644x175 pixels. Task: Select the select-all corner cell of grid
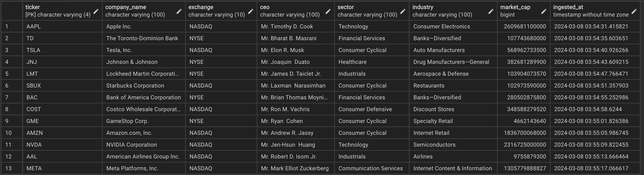pos(12,11)
